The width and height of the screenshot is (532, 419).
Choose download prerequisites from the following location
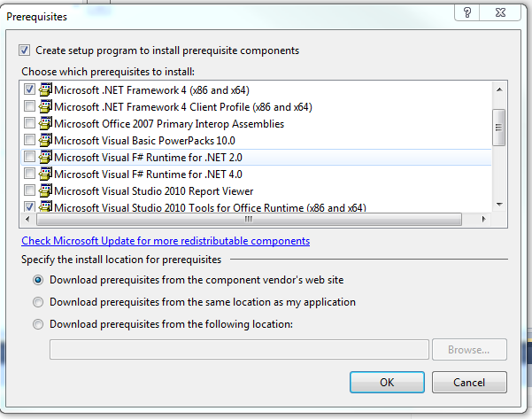[x=38, y=324]
